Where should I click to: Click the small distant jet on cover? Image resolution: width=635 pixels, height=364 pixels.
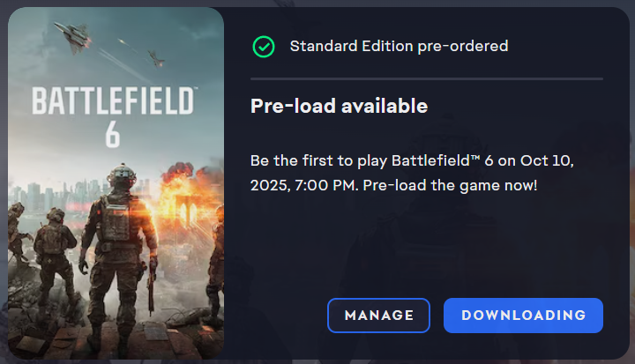point(156,60)
